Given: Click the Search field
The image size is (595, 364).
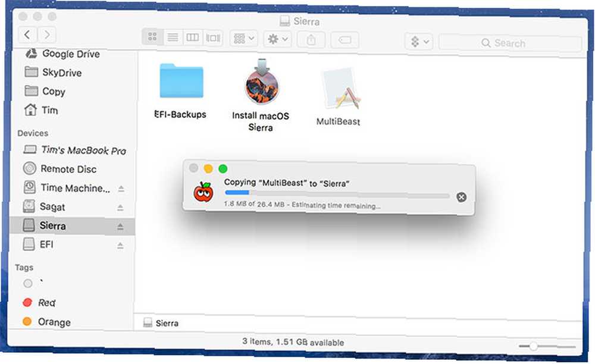Looking at the screenshot, I should [510, 43].
